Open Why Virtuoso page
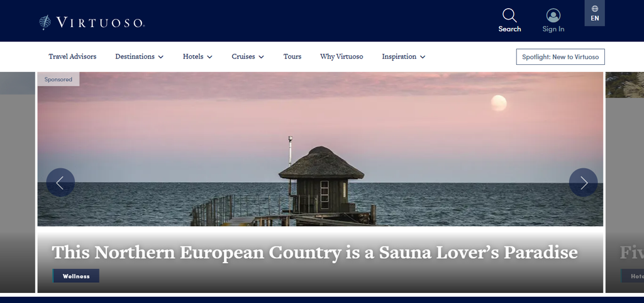The width and height of the screenshot is (644, 303). (341, 57)
